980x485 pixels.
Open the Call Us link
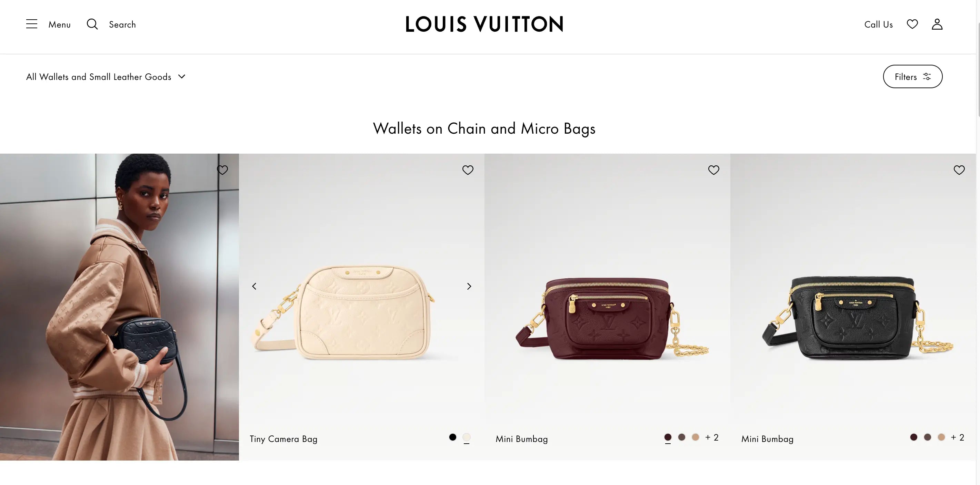[x=878, y=24]
